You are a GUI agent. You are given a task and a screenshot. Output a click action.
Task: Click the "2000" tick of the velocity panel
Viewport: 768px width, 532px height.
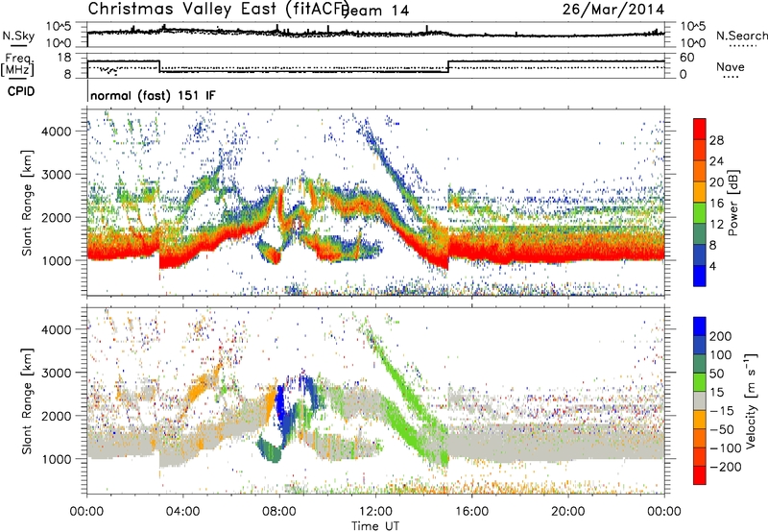click(x=56, y=416)
